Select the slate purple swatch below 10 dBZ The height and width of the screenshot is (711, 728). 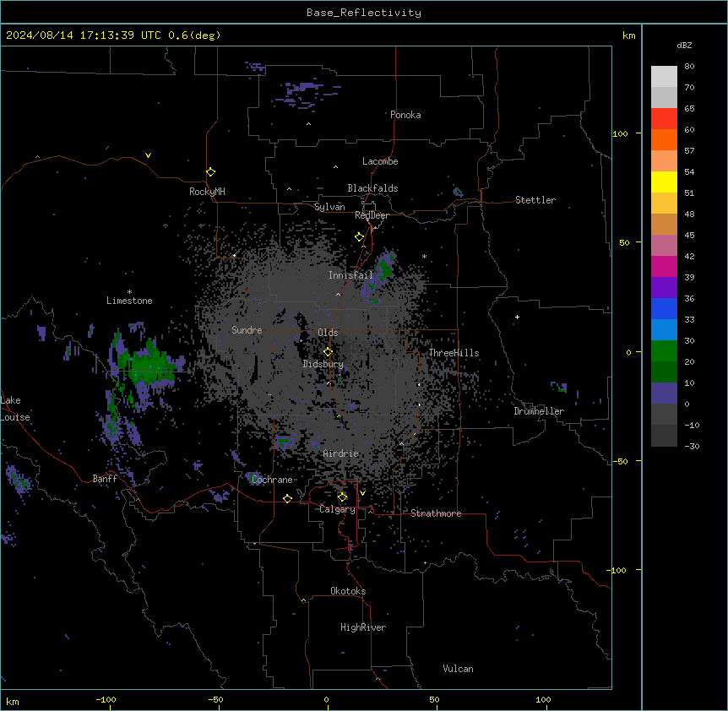click(x=664, y=393)
